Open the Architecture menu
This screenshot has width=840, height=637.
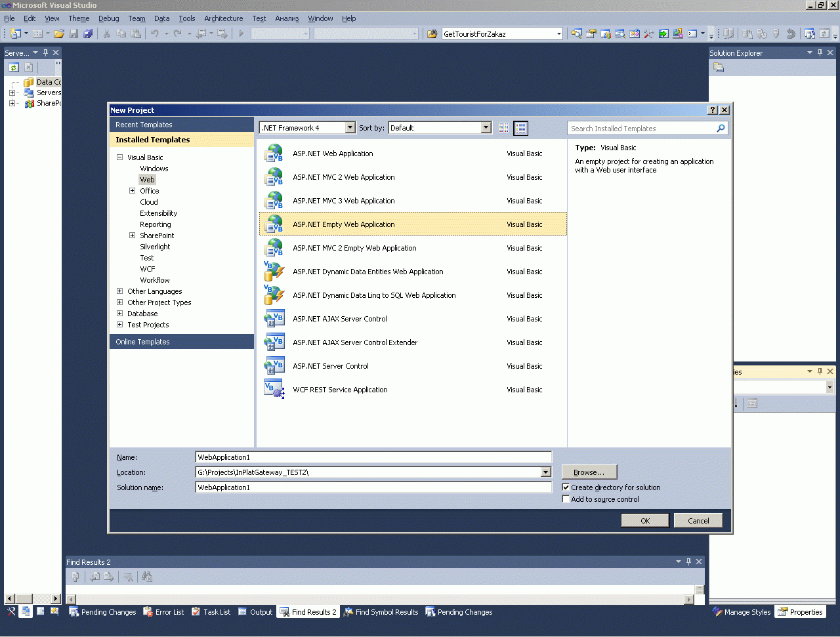[x=223, y=18]
